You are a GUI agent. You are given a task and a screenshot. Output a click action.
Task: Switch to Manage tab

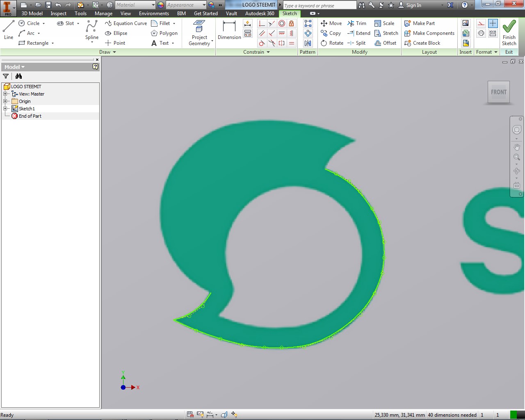(103, 14)
